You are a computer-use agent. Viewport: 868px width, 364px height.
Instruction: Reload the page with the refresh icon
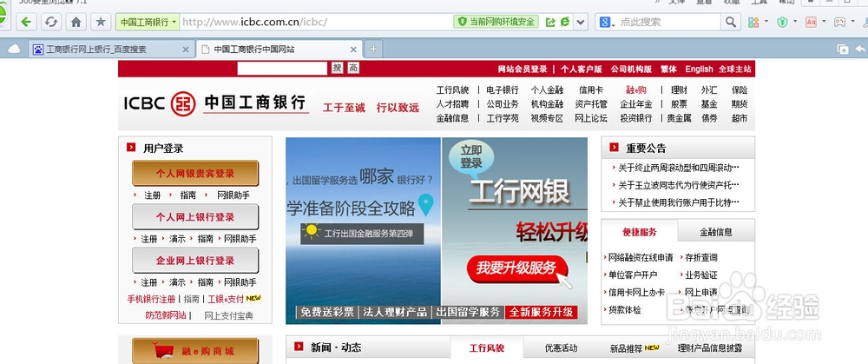pyautogui.click(x=51, y=23)
